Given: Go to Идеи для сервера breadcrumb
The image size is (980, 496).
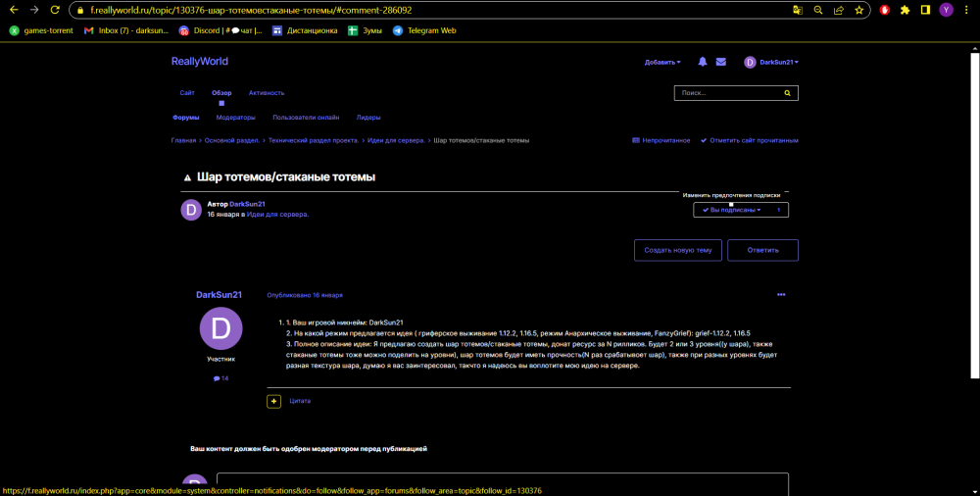Looking at the screenshot, I should 396,141.
